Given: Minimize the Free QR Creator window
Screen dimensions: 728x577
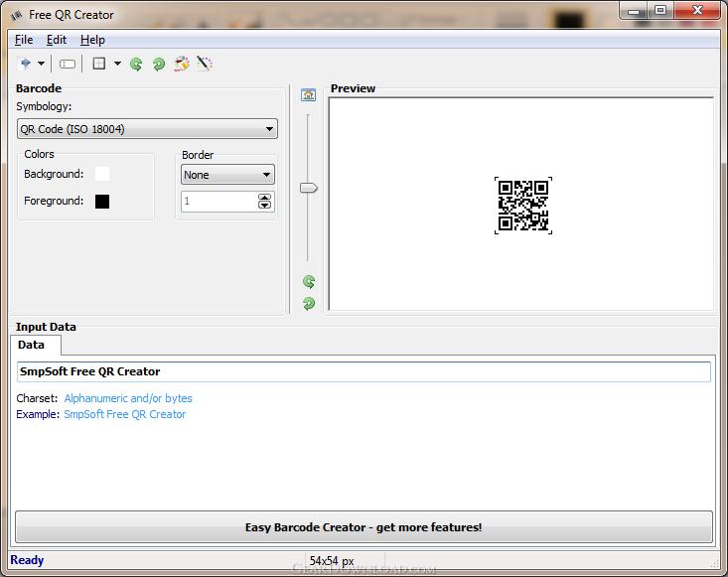Looking at the screenshot, I should [x=634, y=10].
